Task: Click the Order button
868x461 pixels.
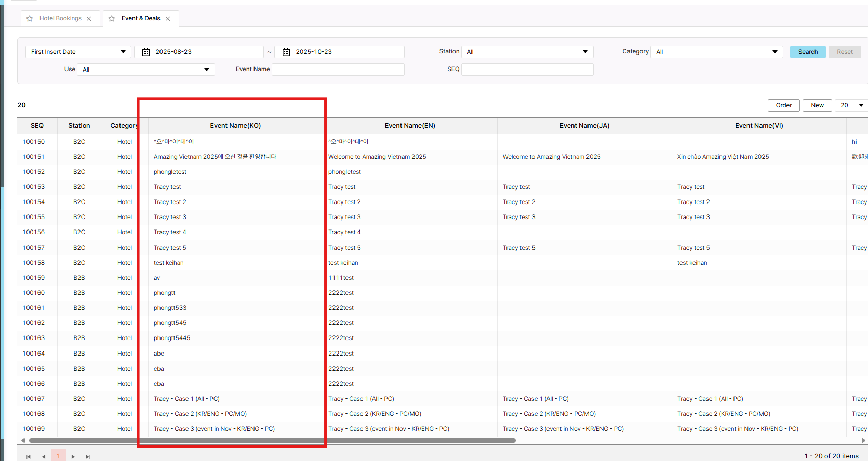Action: [783, 105]
